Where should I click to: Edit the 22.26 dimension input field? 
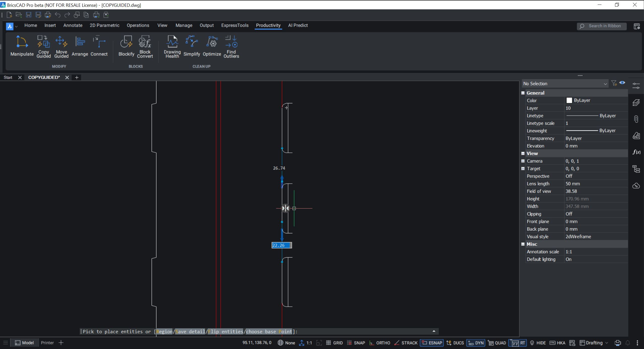(x=281, y=245)
